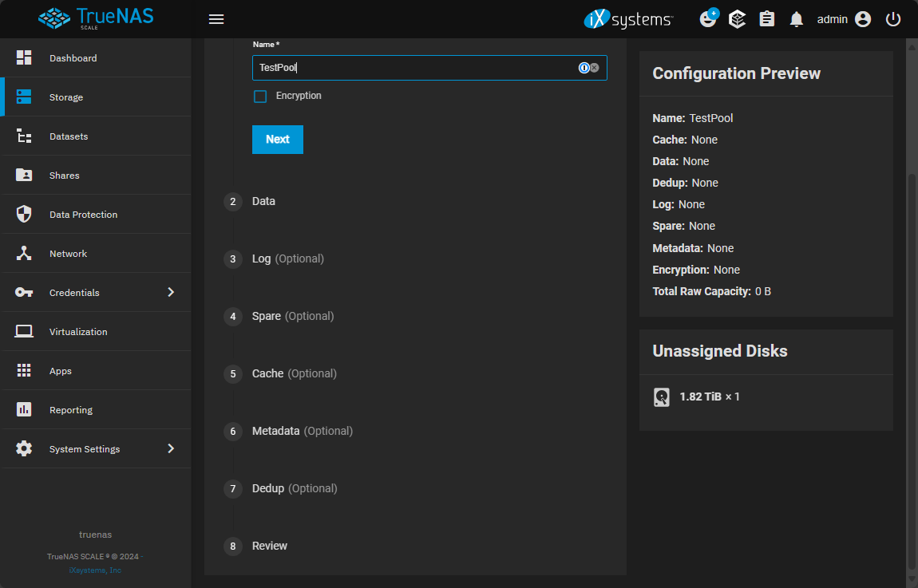The width and height of the screenshot is (918, 588).
Task: Click the Reporting chart icon
Action: 24,409
